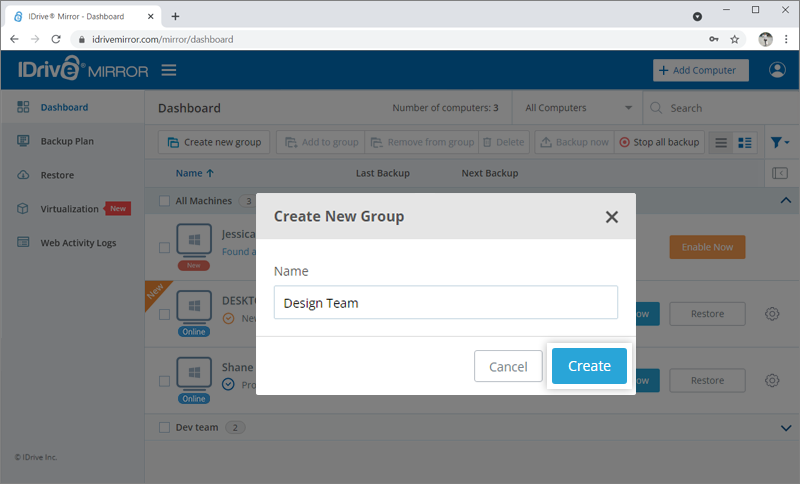Click the side panel toggle icon
Image resolution: width=800 pixels, height=484 pixels.
781,173
